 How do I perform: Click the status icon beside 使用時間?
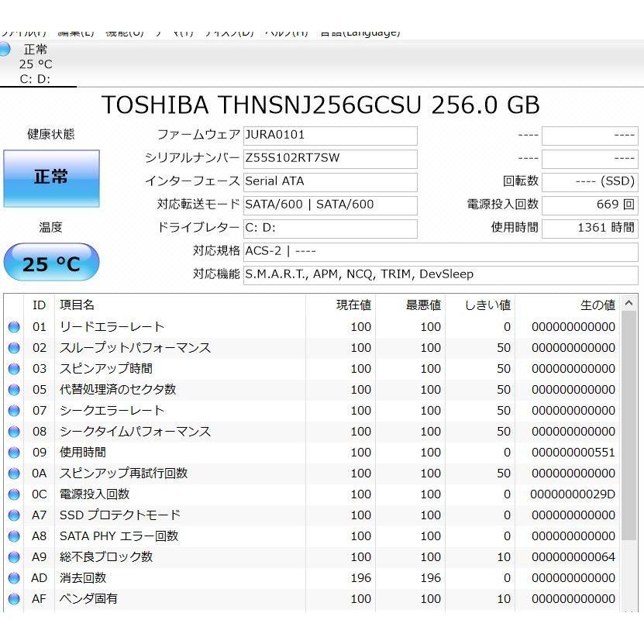[x=14, y=452]
